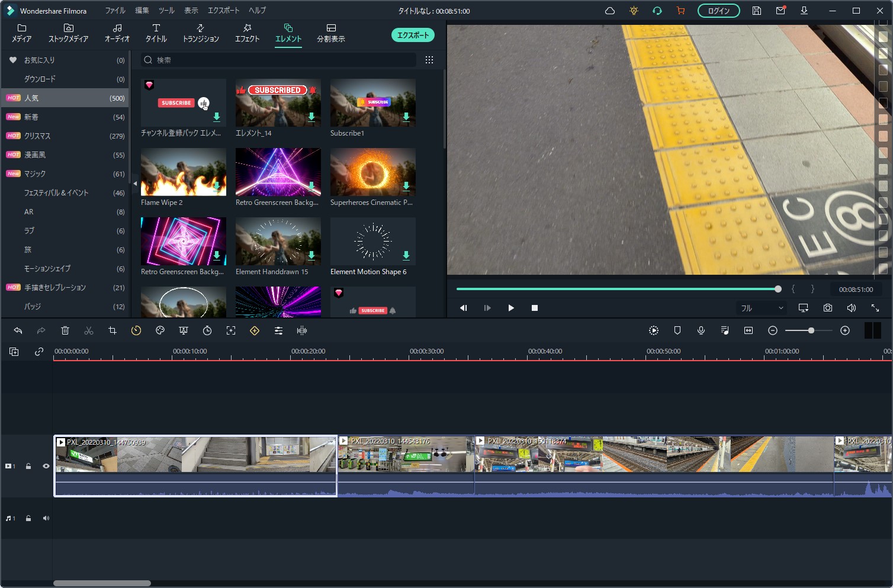Open the フル preview quality dropdown
This screenshot has height=588, width=893.
(762, 308)
